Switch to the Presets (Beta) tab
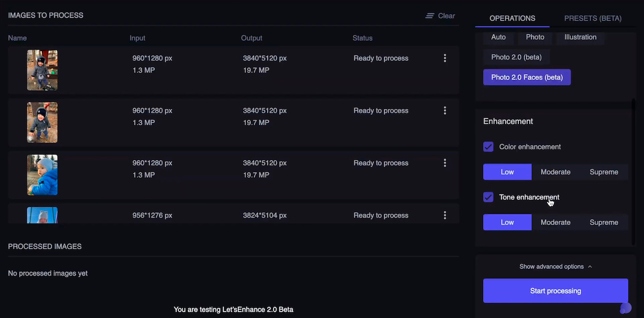644x318 pixels. [592, 18]
